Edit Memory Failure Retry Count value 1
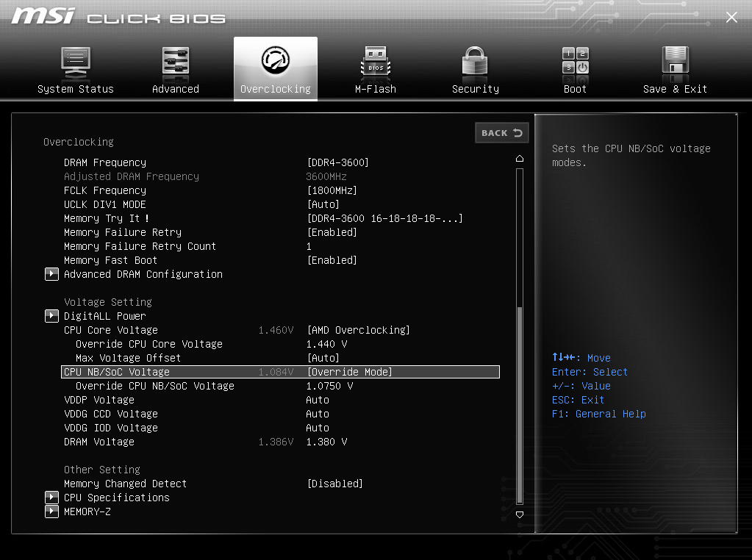Screen dimensions: 752x560 309,246
